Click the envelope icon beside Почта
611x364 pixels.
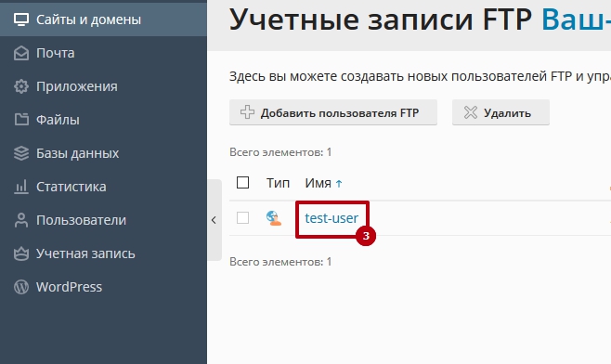(x=21, y=53)
